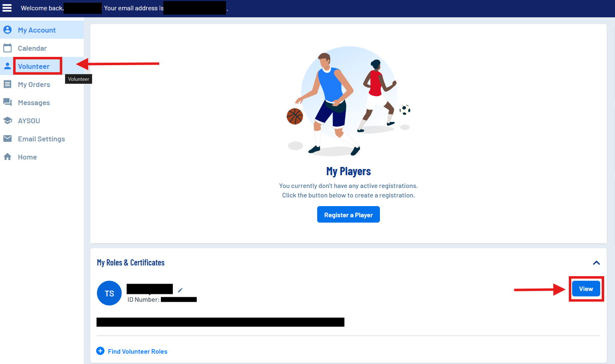The height and width of the screenshot is (364, 615).
Task: Click the blue View button
Action: [x=586, y=289]
